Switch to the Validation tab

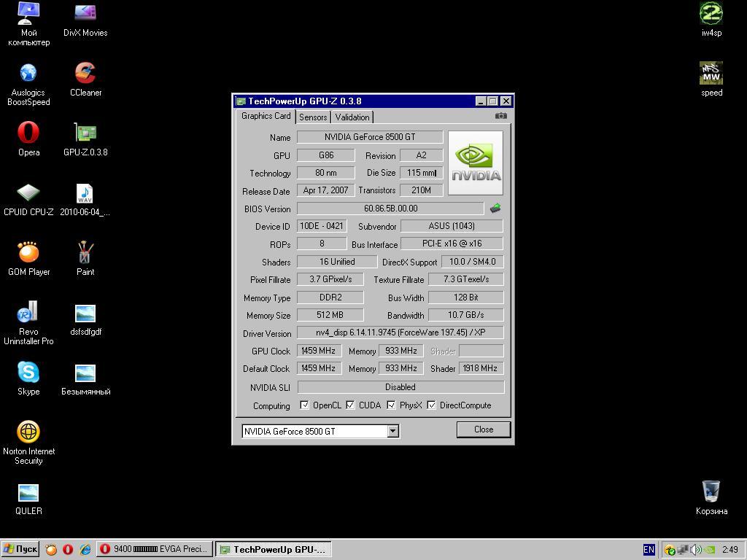click(x=352, y=117)
